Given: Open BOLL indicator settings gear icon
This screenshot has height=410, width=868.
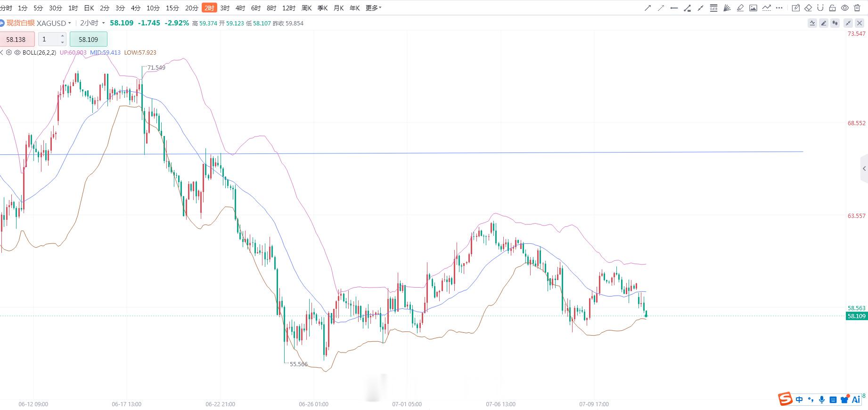Looking at the screenshot, I should click(x=9, y=53).
